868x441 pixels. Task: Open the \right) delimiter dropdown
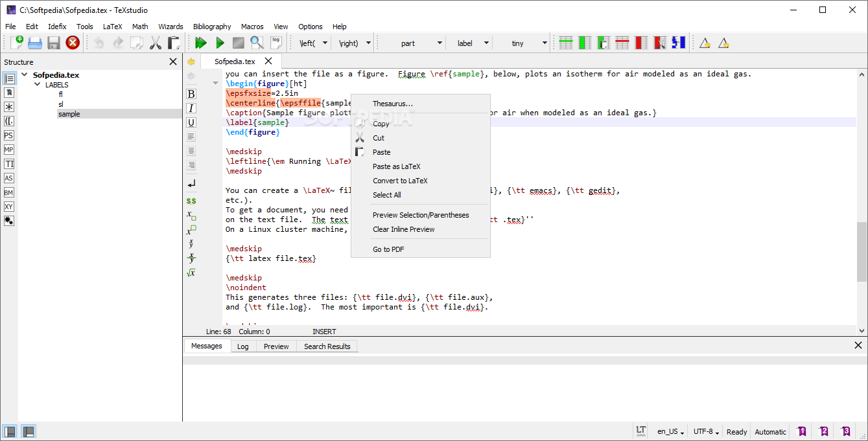[368, 43]
